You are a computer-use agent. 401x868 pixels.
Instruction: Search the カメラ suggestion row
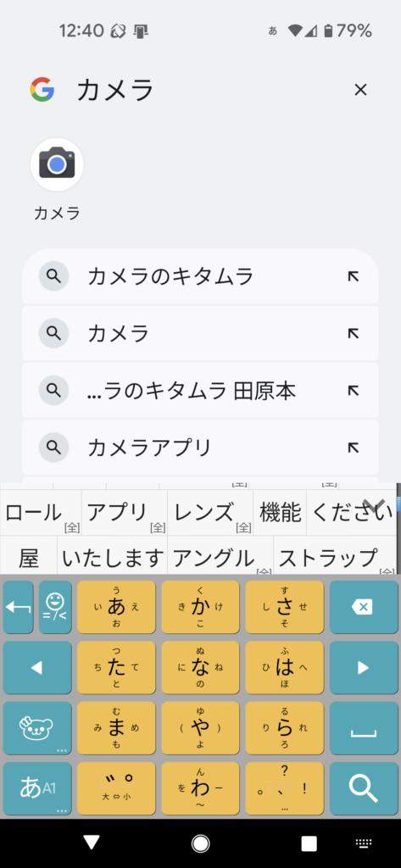coord(200,333)
